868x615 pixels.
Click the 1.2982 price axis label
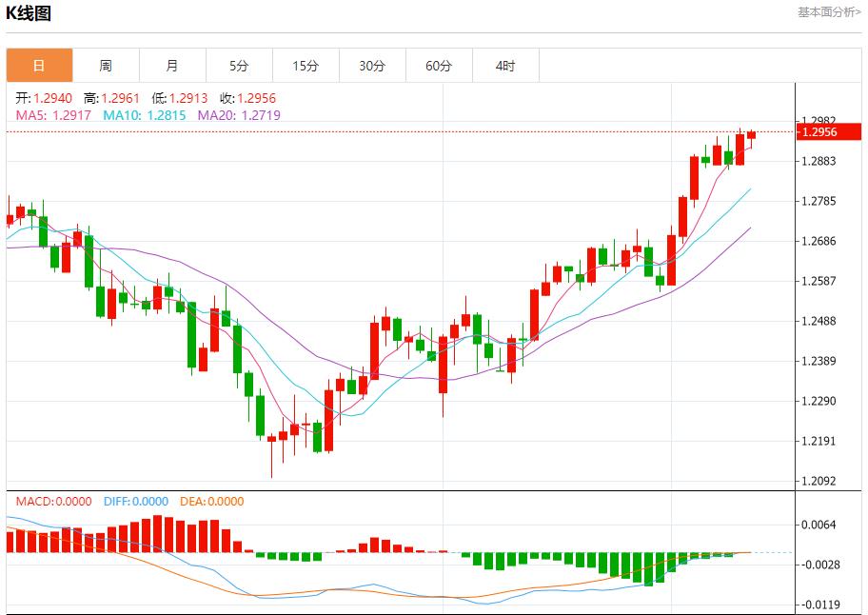[819, 121]
